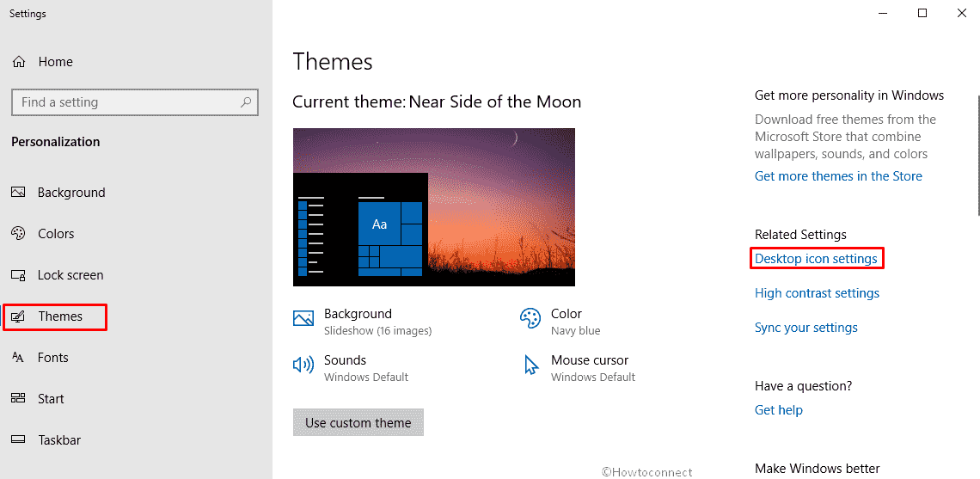The image size is (980, 479).
Task: Click Windows Default under Sounds
Action: 366,377
